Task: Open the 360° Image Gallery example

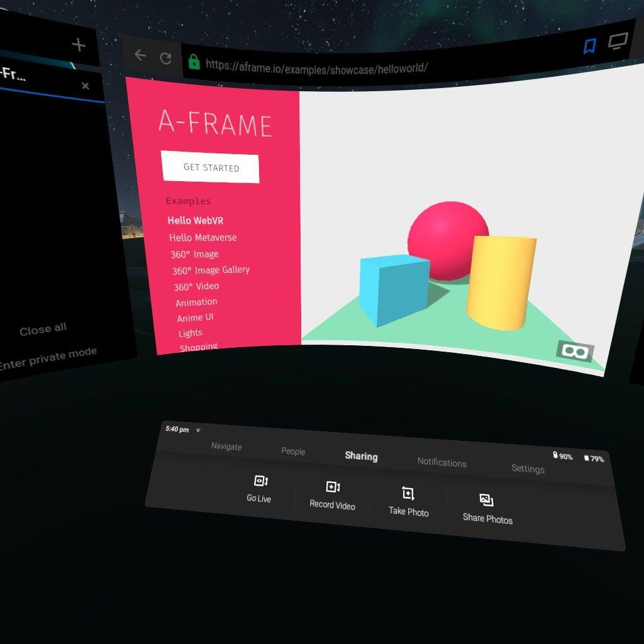Action: click(x=211, y=270)
